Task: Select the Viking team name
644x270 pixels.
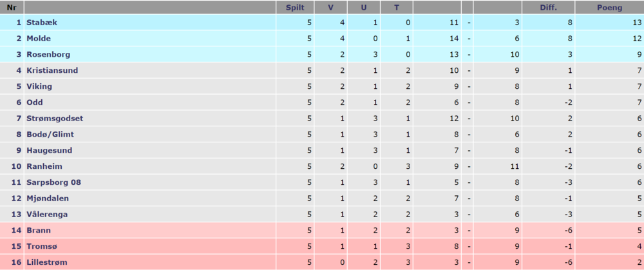Action: pos(39,87)
